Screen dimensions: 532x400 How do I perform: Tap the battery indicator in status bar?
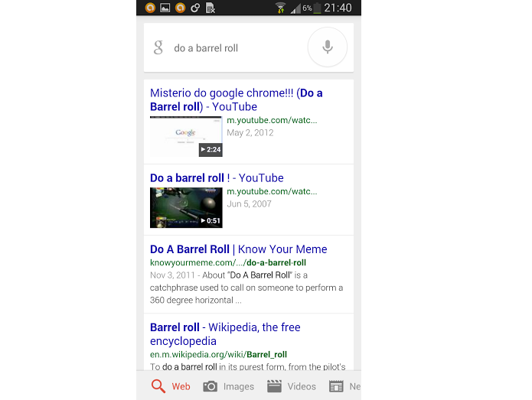(317, 8)
